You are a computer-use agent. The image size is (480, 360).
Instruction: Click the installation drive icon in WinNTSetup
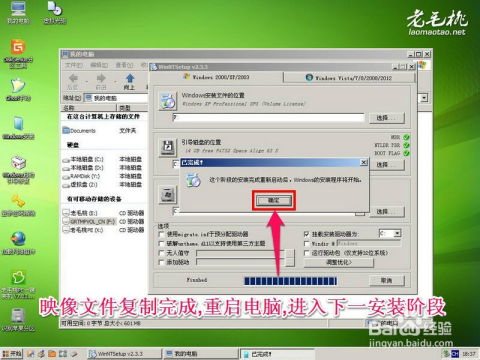(x=167, y=194)
